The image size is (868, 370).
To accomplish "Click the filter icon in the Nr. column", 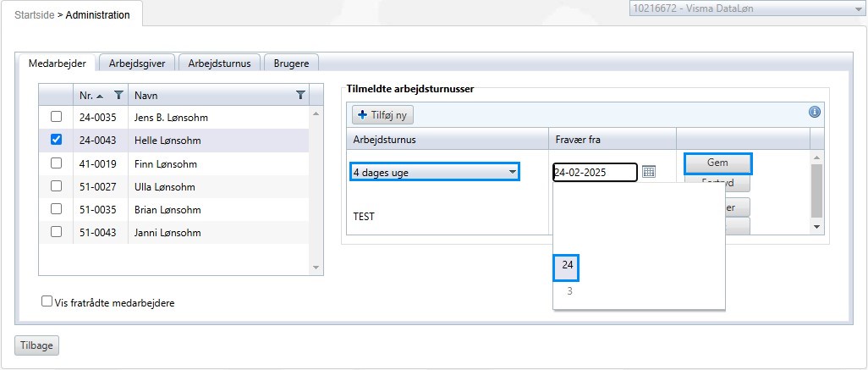I will click(x=118, y=96).
